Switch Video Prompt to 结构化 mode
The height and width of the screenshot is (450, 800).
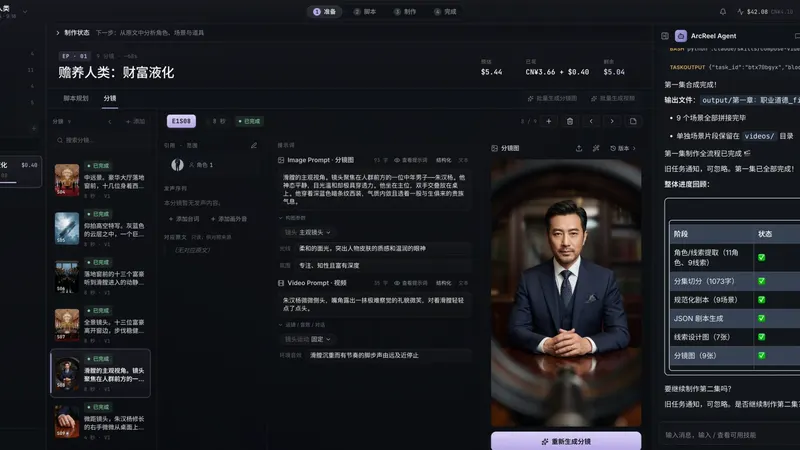tap(443, 283)
